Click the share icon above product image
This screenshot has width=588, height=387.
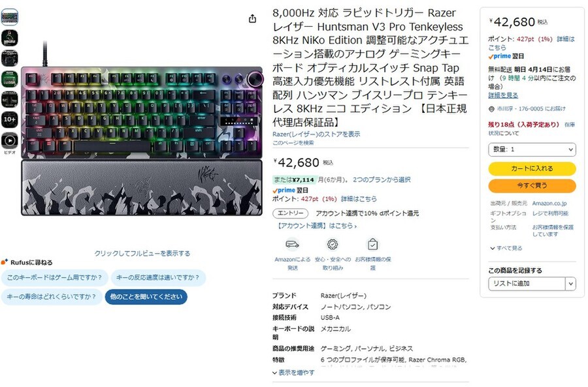[x=252, y=19]
